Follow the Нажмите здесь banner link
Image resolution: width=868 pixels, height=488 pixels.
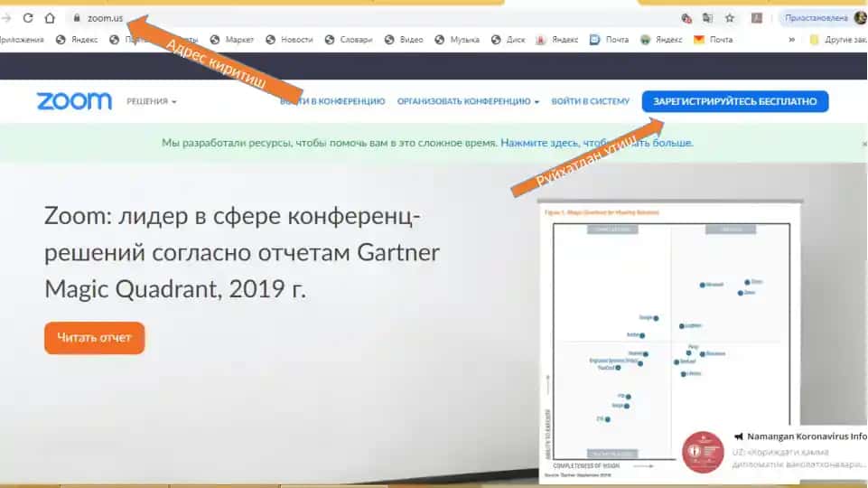(x=597, y=143)
